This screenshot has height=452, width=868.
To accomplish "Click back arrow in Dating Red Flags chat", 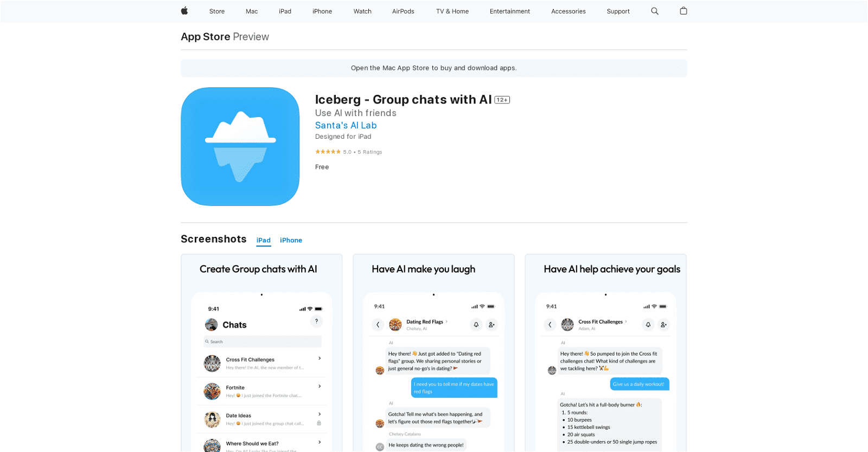I will tap(378, 325).
